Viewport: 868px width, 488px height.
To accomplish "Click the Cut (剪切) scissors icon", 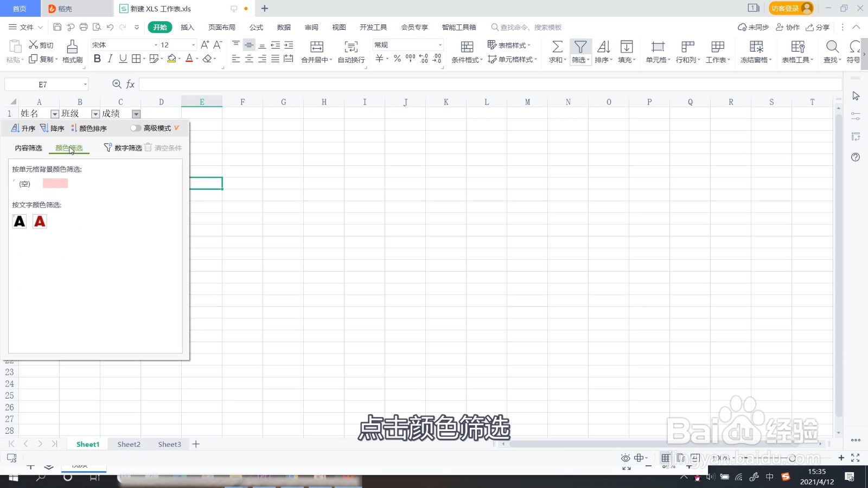I will point(34,45).
